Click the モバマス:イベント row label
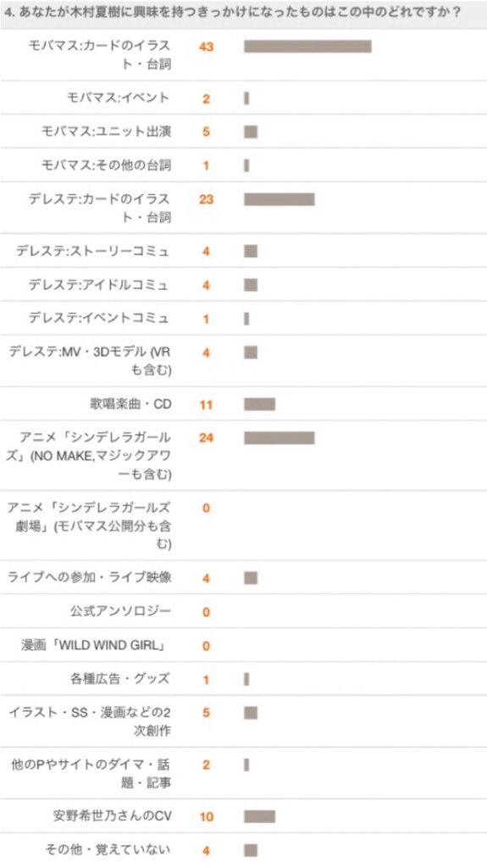Viewport: 487px width, 868px height. coord(118,98)
